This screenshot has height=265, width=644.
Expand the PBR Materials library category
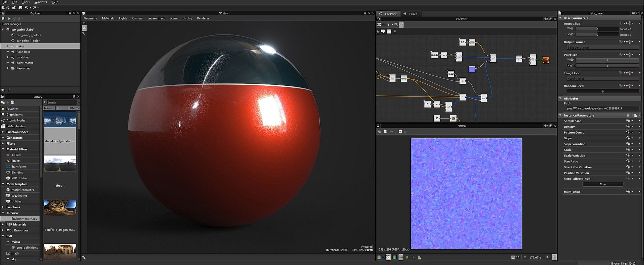tap(3, 224)
